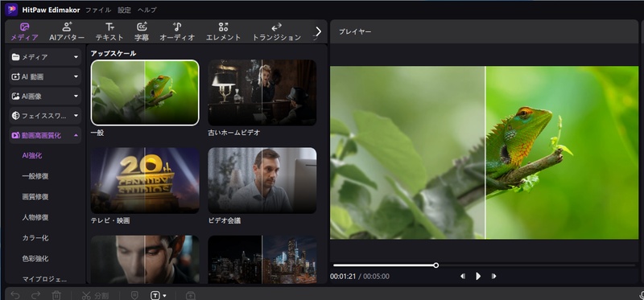The image size is (644, 300).
Task: Undo the last action
Action: click(15, 295)
